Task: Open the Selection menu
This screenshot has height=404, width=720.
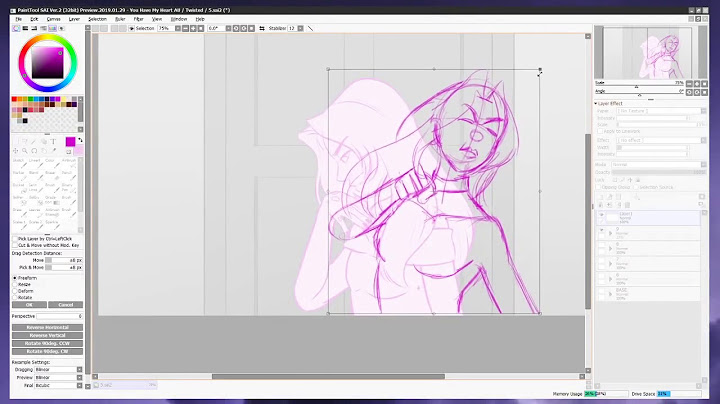Action: pos(97,19)
